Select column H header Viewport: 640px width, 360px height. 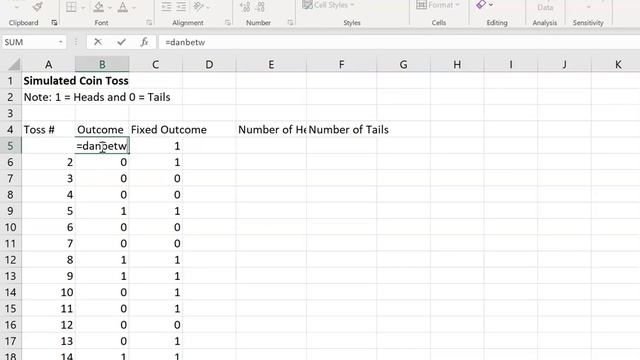pos(457,64)
